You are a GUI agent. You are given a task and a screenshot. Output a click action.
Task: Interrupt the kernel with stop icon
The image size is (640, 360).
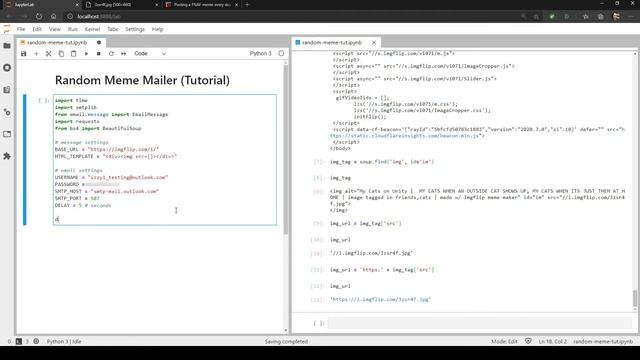pos(98,53)
